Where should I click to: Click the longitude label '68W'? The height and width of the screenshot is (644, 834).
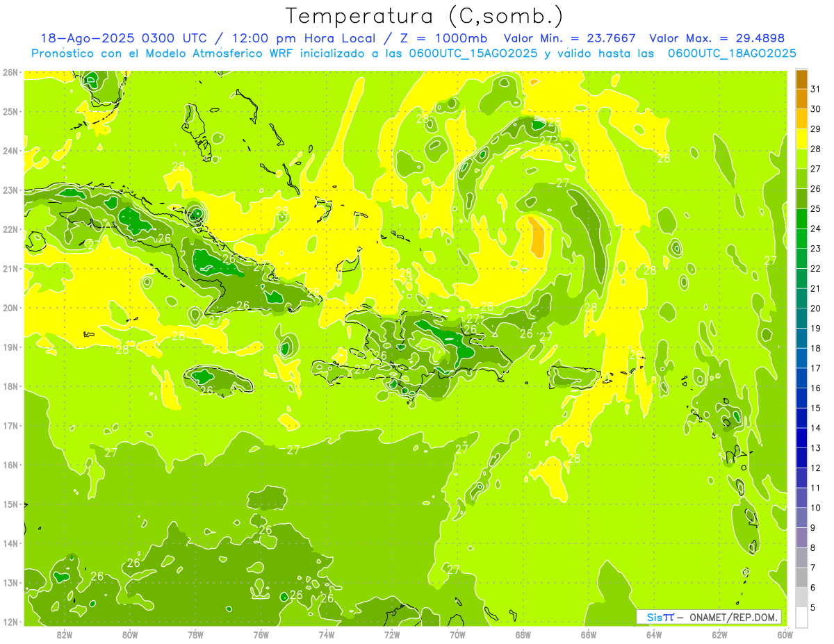coord(523,634)
